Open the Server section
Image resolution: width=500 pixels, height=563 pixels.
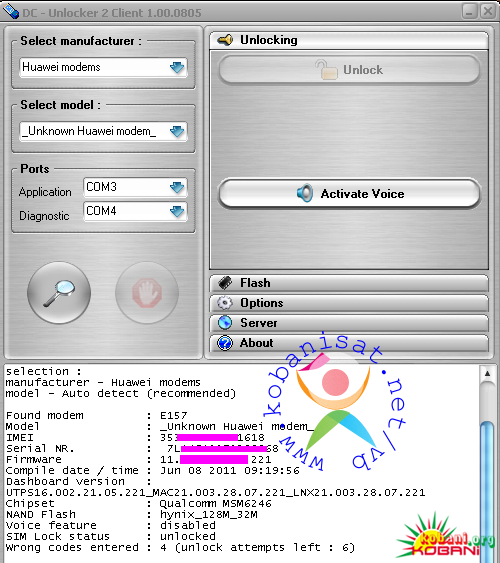[349, 323]
